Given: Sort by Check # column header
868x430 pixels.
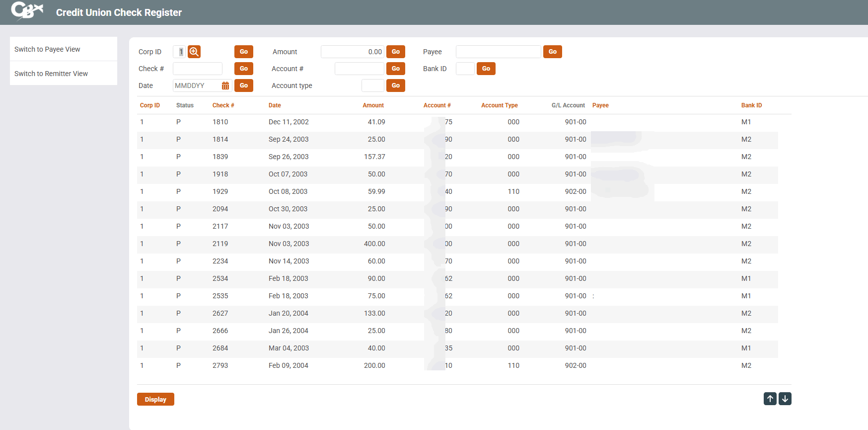Looking at the screenshot, I should pyautogui.click(x=223, y=105).
